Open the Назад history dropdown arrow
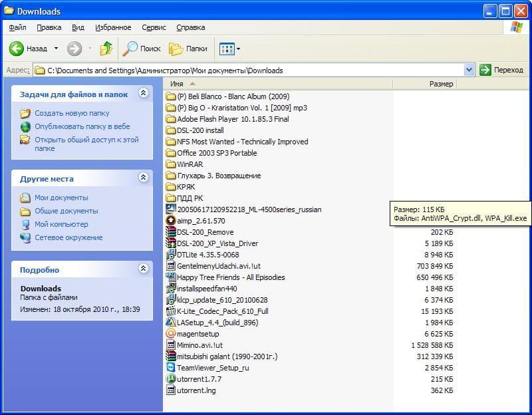Screen dimensions: 532x415 [x=57, y=49]
